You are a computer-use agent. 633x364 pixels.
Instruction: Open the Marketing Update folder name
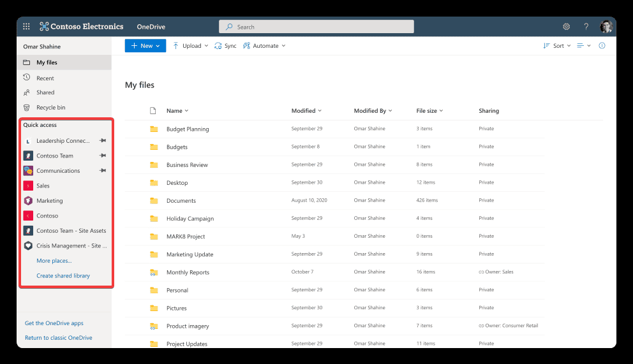pos(190,254)
